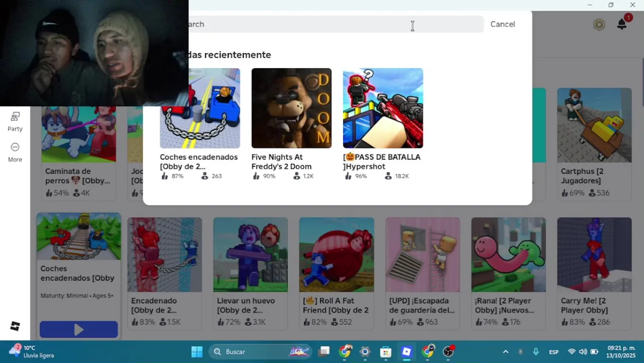Open the Roll A Fat Friend game thumbnail
Screen dimensions: 644x363
pos(337,255)
